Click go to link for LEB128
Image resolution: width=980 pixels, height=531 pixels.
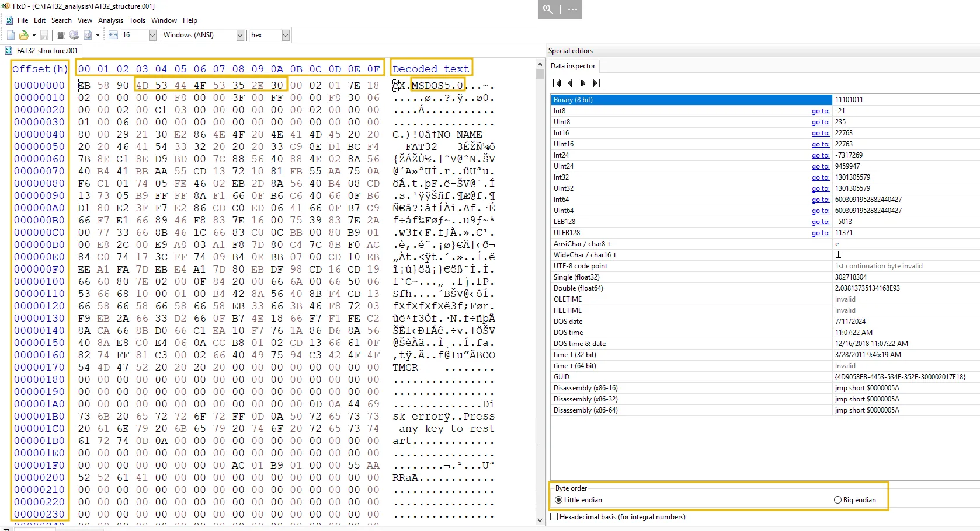[821, 222]
